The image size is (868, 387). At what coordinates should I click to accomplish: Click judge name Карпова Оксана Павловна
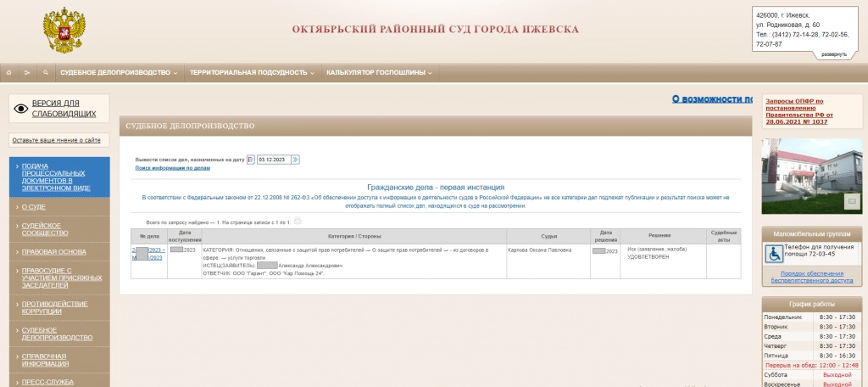click(539, 250)
